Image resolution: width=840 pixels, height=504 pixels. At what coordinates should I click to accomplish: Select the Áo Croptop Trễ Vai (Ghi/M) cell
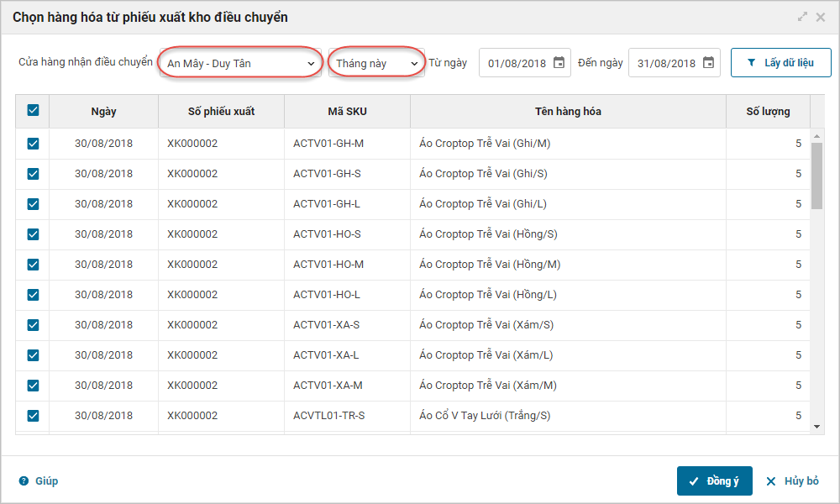click(x=568, y=144)
